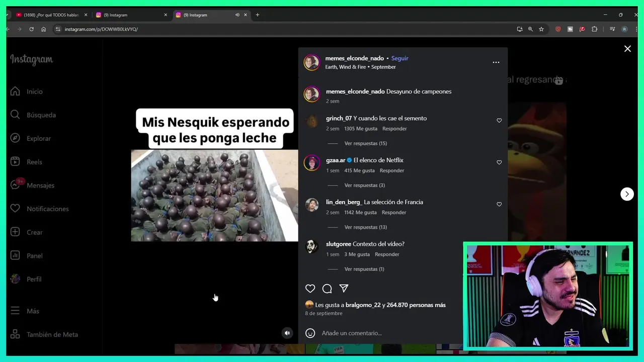
Task: Open the Explorar compass icon
Action: coord(15,138)
